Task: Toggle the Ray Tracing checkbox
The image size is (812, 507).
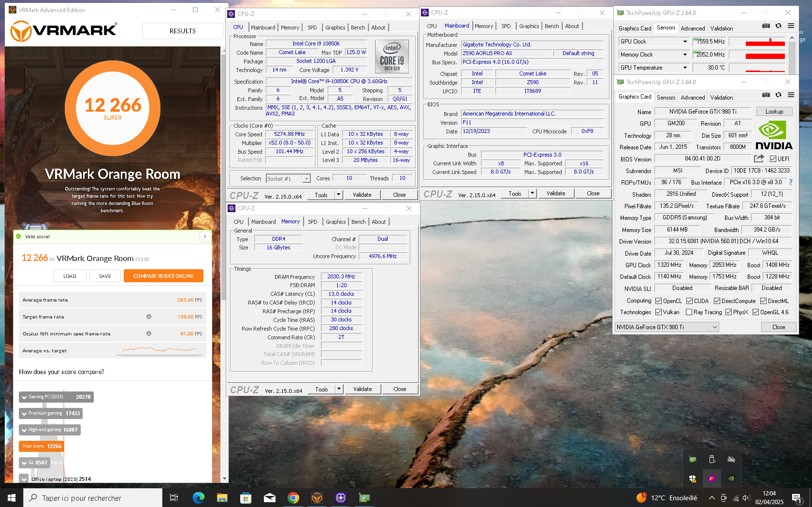Action: (x=689, y=312)
